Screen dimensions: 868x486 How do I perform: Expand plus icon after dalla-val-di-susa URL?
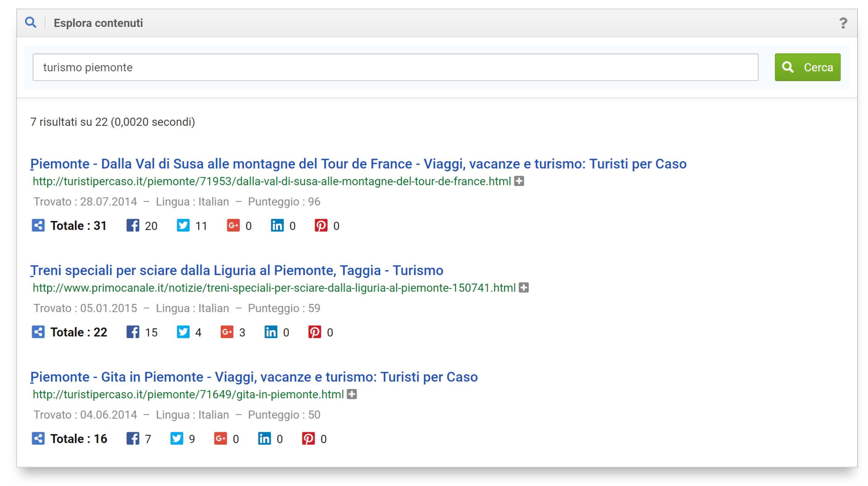pyautogui.click(x=519, y=181)
